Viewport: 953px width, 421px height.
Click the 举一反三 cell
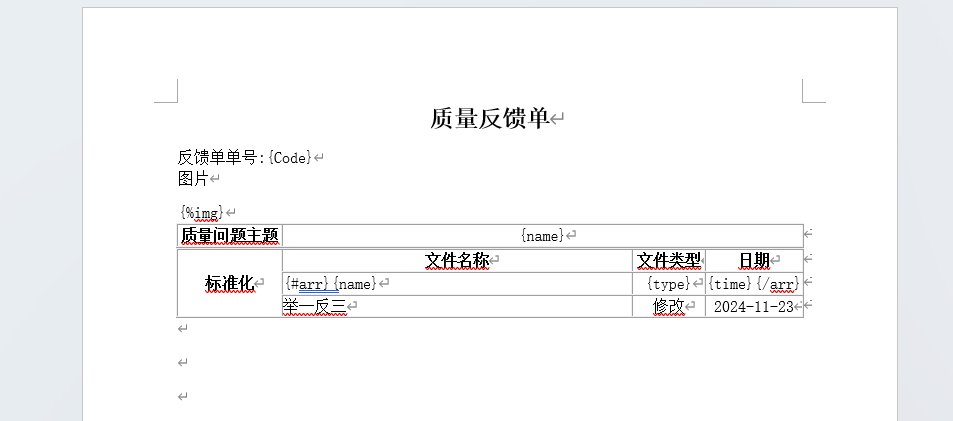click(457, 307)
